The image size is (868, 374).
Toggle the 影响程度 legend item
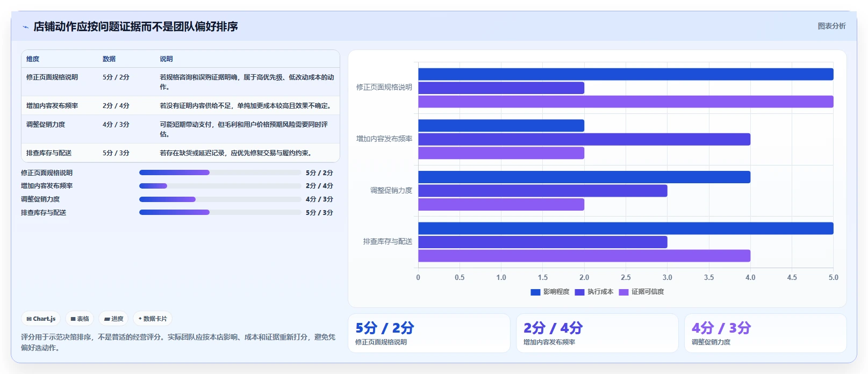550,292
